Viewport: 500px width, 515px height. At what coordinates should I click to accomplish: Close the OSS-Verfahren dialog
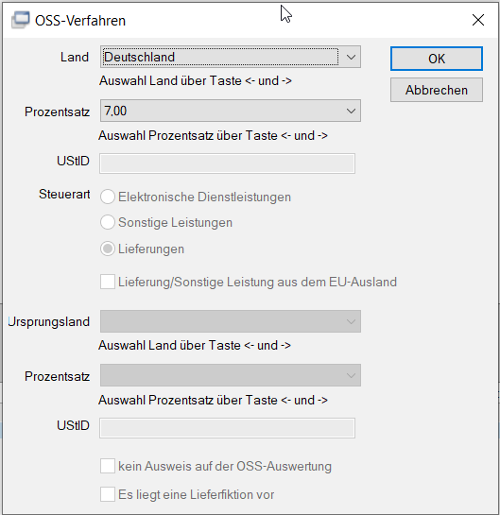[x=478, y=20]
